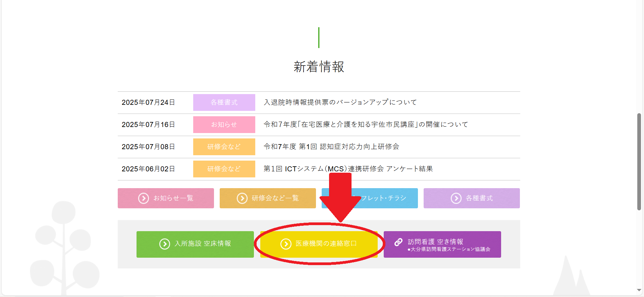Open the 宇佐市民講座 の開催について news link
The image size is (644, 297).
(x=366, y=125)
